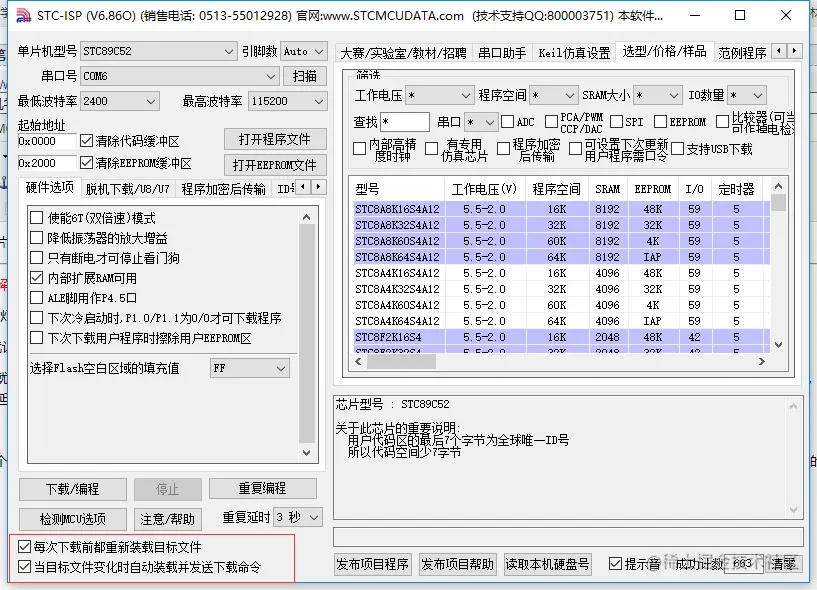The image size is (817, 590).
Task: Open 串口号 COM6 dropdown
Action: [180, 76]
